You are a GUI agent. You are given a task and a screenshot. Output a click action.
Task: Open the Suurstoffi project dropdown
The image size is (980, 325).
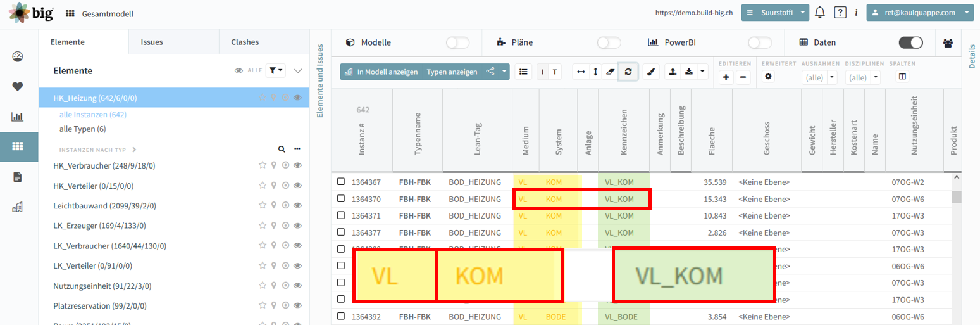pyautogui.click(x=775, y=12)
